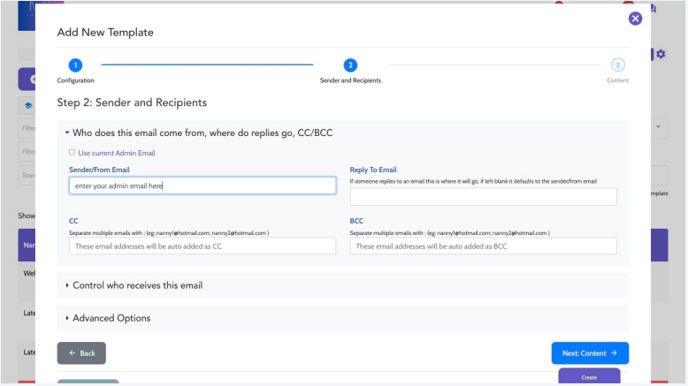Viewport: 688px width, 386px height.
Task: Click the purple Create button
Action: [x=589, y=377]
